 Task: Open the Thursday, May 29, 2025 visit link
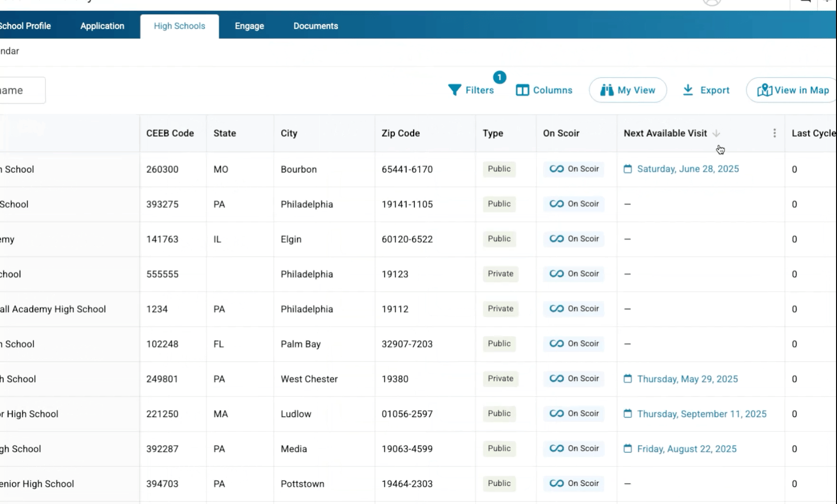tap(687, 379)
